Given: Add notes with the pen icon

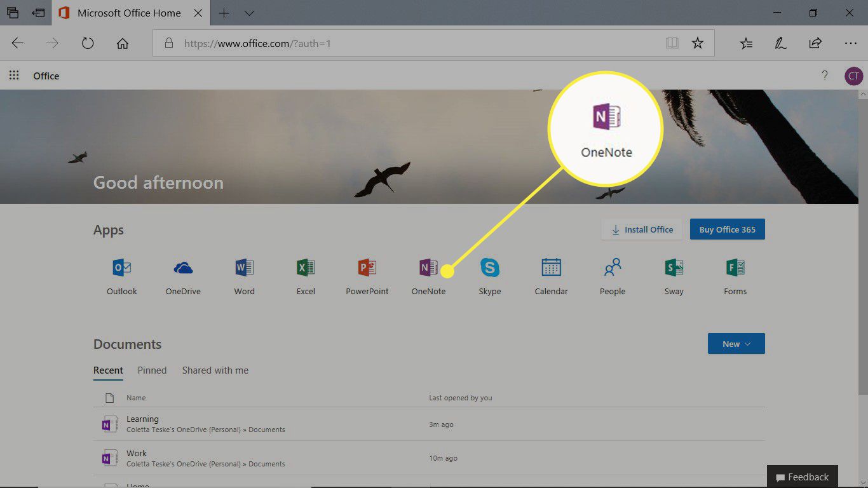Looking at the screenshot, I should [x=780, y=43].
